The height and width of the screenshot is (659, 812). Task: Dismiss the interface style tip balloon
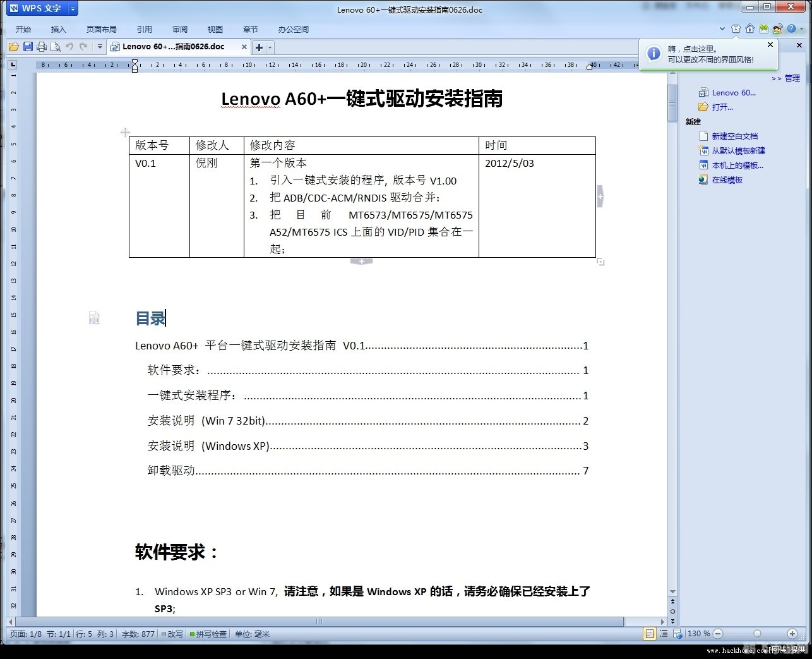click(x=770, y=45)
